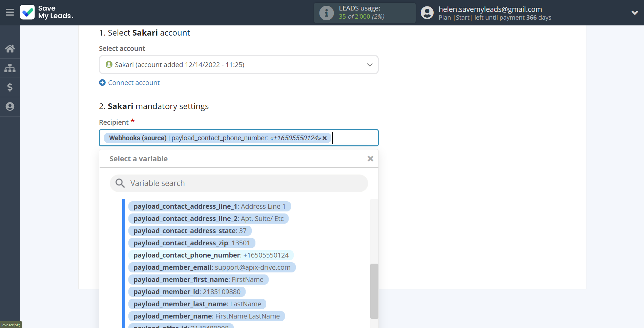Open the billing dollar sidebar icon
Screen dimensions: 644x328
(10, 87)
